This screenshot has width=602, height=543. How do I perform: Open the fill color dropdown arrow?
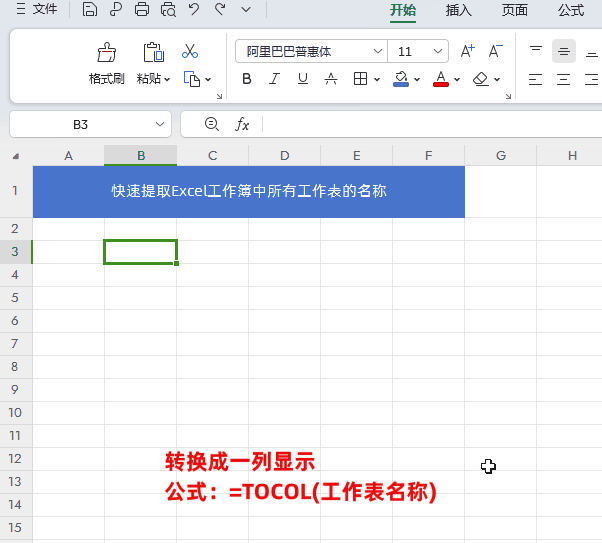tap(417, 79)
